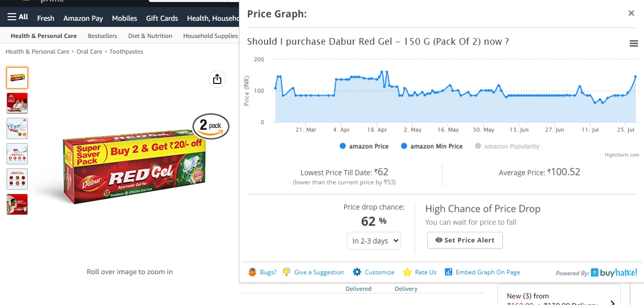This screenshot has width=644, height=305.
Task: Toggle the amazon Price series legend
Action: pyautogui.click(x=365, y=146)
